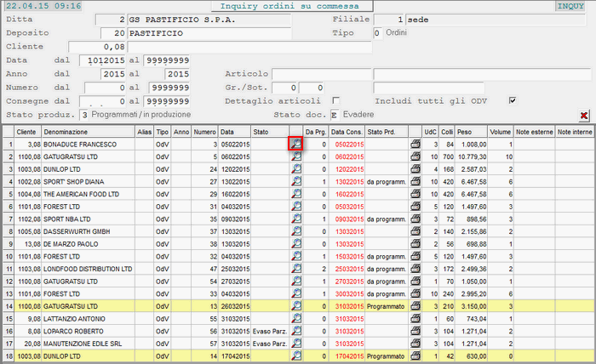Open magnifier detail for SPORT' SHOP DIANA
The height and width of the screenshot is (364, 596).
(x=296, y=181)
